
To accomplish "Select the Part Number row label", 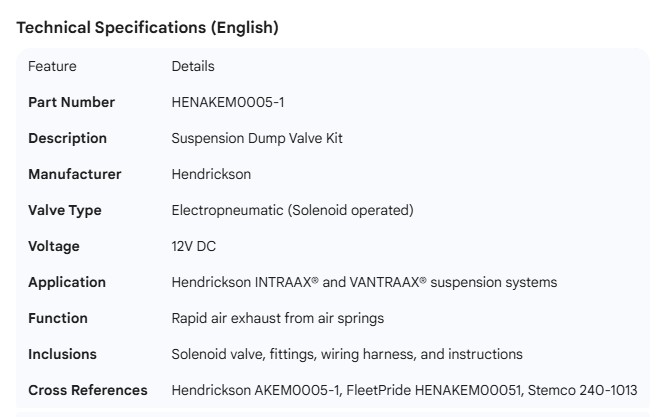I will (71, 102).
